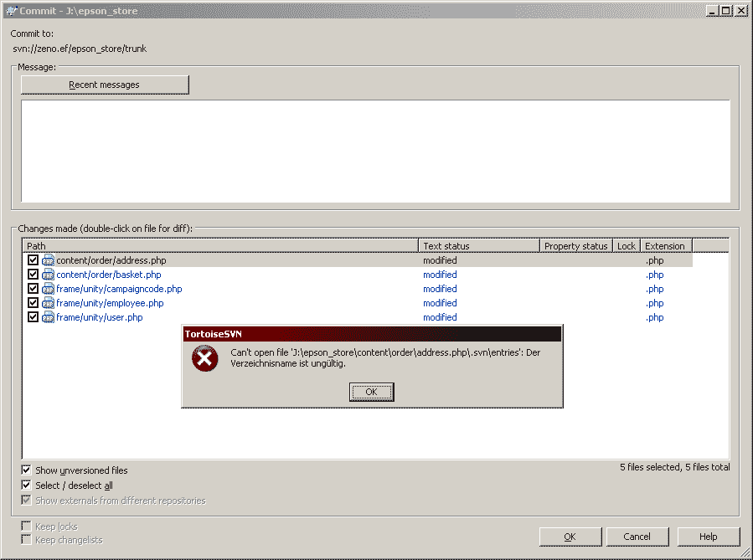Select the content/order/address.php row

click(x=358, y=260)
